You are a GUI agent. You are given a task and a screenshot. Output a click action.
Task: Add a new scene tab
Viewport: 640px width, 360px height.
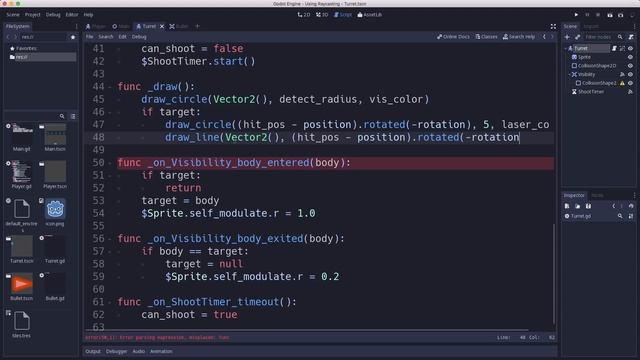197,26
